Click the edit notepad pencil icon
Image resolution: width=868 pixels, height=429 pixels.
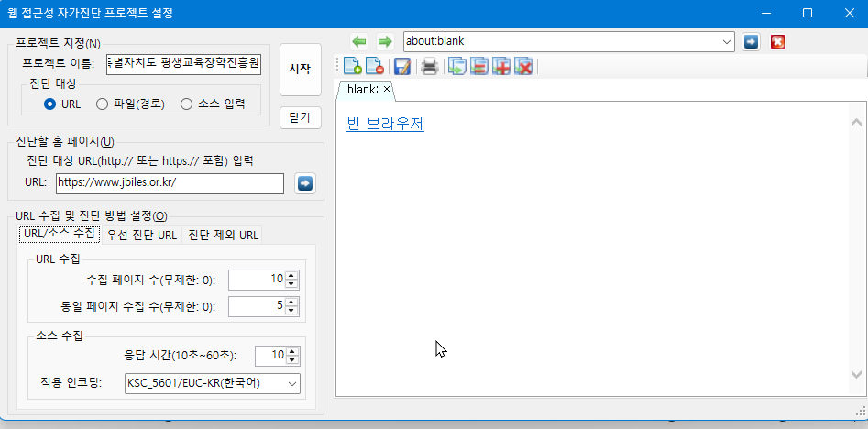pos(401,66)
